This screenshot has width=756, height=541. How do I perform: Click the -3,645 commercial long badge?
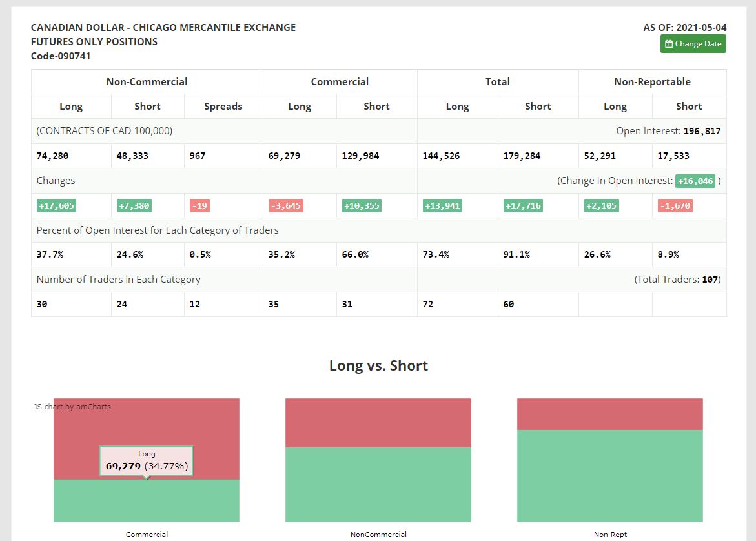pos(286,206)
